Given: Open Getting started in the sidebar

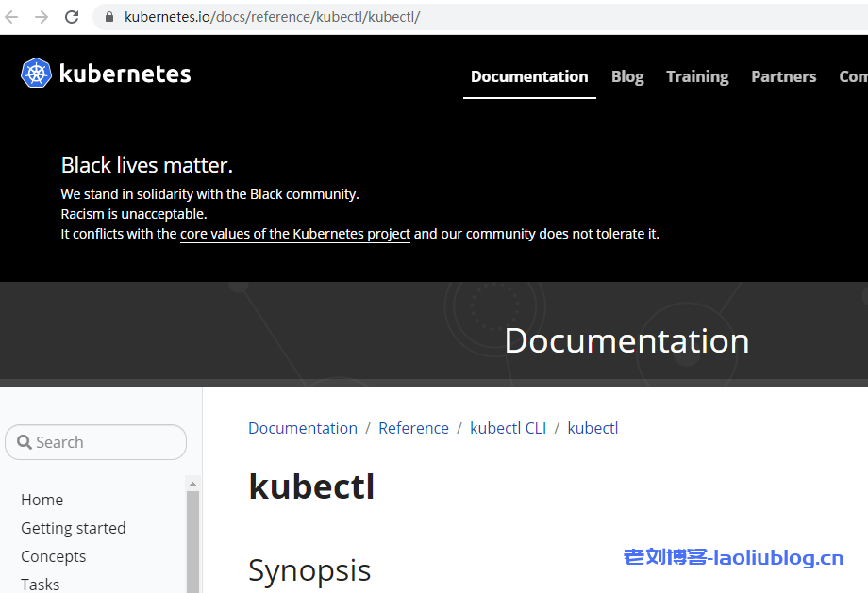Looking at the screenshot, I should (x=73, y=528).
